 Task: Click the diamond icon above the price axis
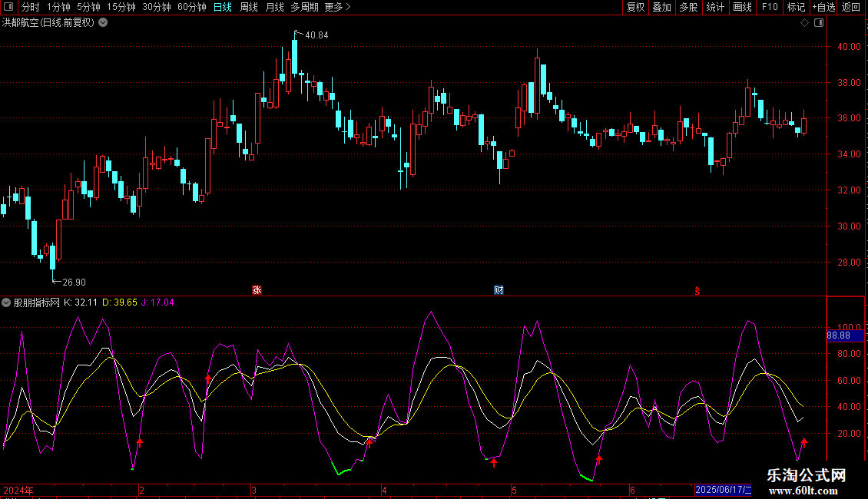[805, 23]
